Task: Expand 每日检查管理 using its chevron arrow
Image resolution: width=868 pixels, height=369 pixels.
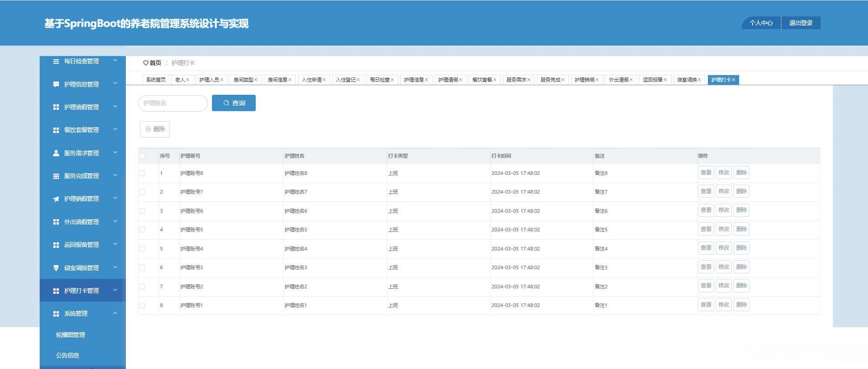Action: pyautogui.click(x=115, y=61)
